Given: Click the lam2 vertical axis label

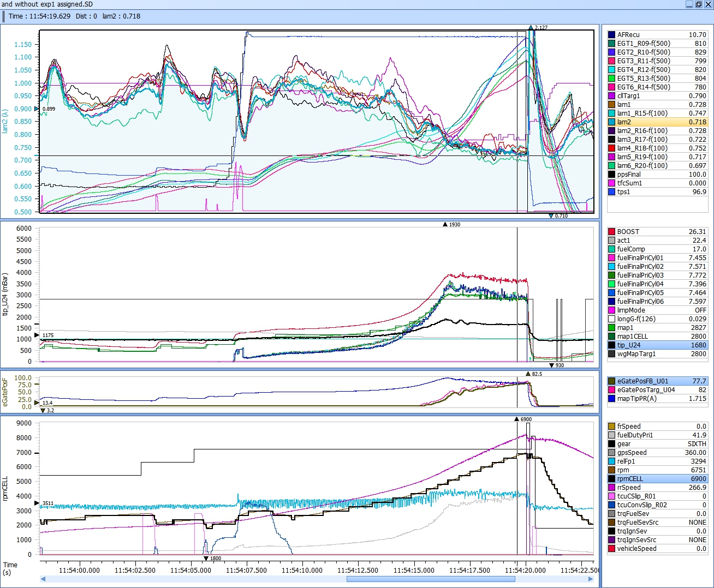Looking at the screenshot, I should (5, 121).
